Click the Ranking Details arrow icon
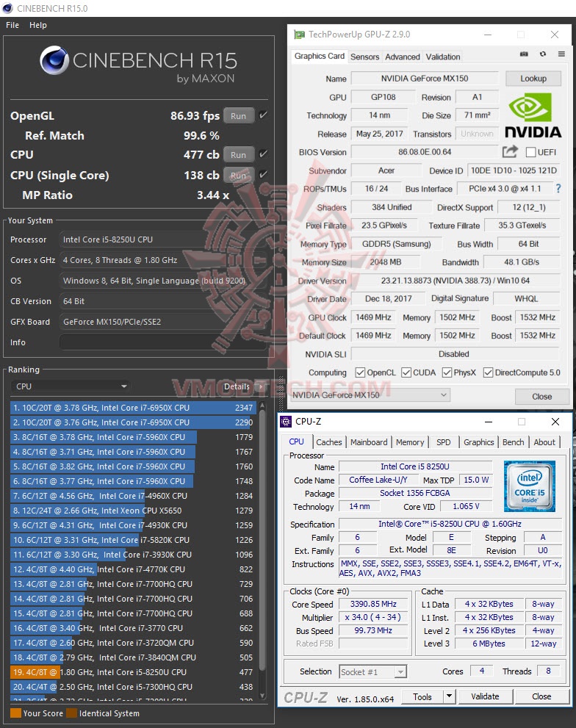576x728 pixels. click(261, 386)
